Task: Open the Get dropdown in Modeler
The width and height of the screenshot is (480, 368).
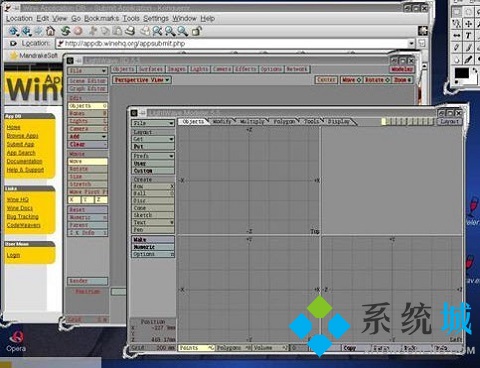Action: coord(153,139)
